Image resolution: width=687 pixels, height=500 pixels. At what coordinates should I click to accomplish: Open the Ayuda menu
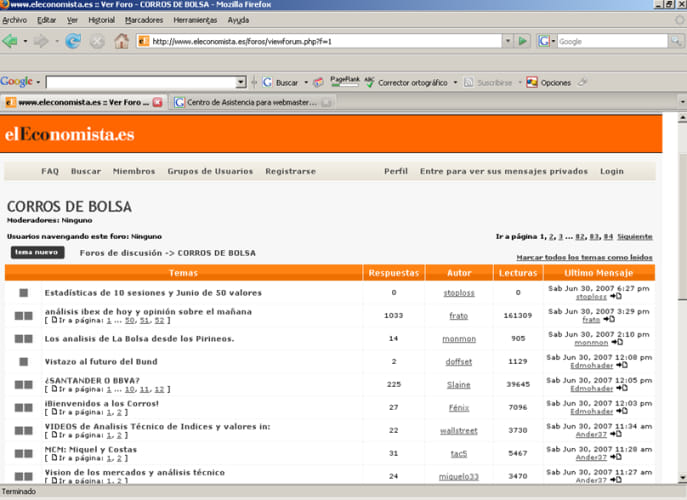238,20
